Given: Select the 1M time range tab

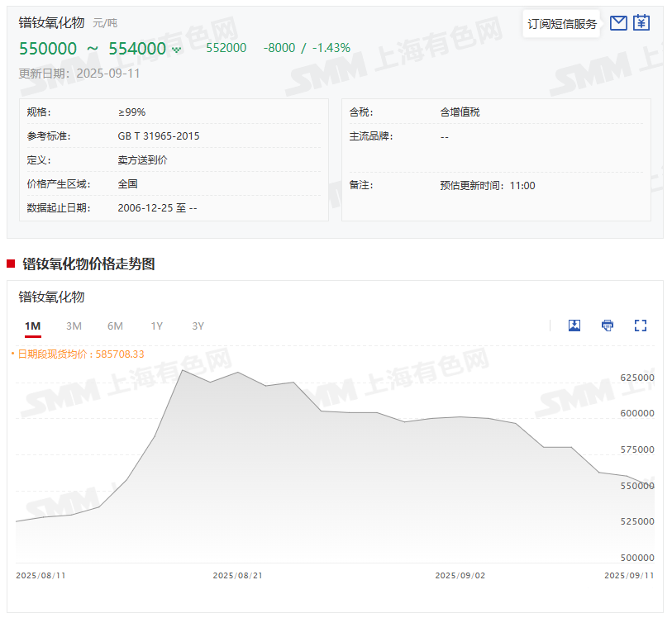Looking at the screenshot, I should pyautogui.click(x=32, y=326).
